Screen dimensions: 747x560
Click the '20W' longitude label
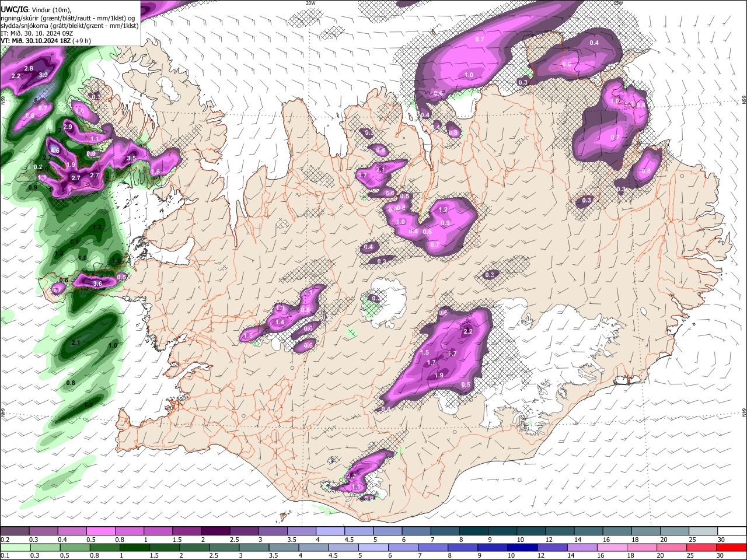[310, 3]
